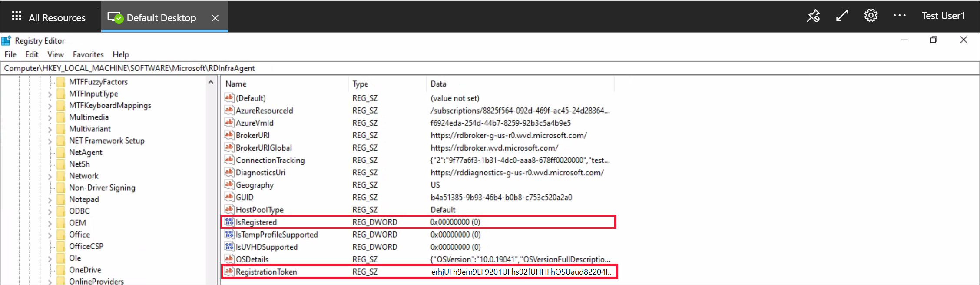The height and width of the screenshot is (285, 980).
Task: Expand the MTFInputType key
Action: coord(50,94)
